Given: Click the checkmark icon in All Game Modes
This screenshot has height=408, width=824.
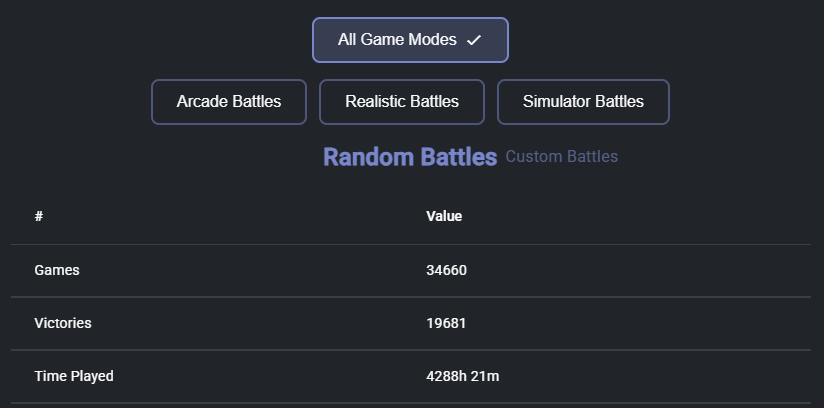Looking at the screenshot, I should (473, 40).
